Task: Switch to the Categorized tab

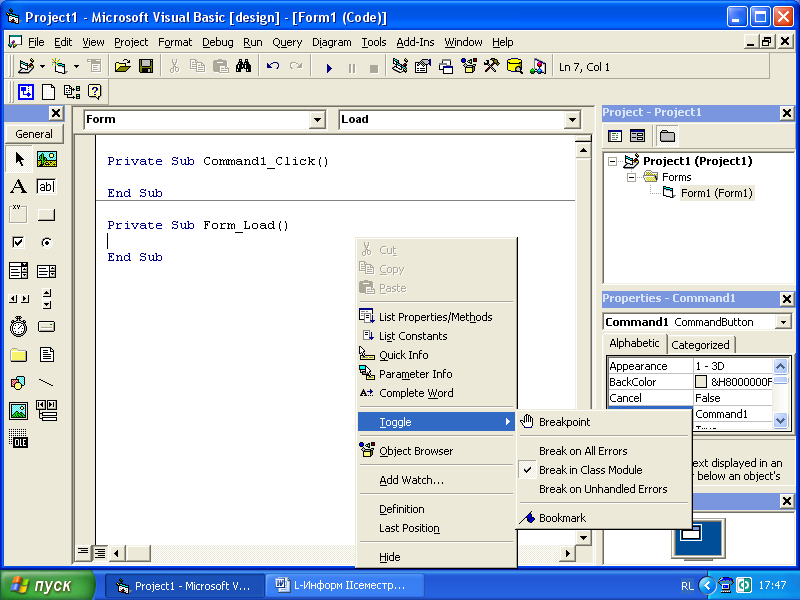Action: coord(700,345)
